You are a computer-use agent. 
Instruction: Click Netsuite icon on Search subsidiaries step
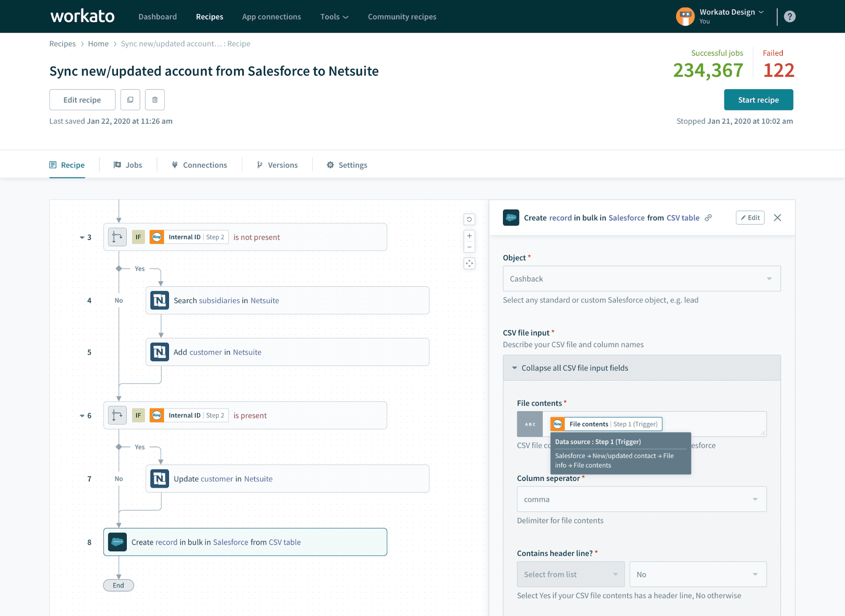pos(160,300)
